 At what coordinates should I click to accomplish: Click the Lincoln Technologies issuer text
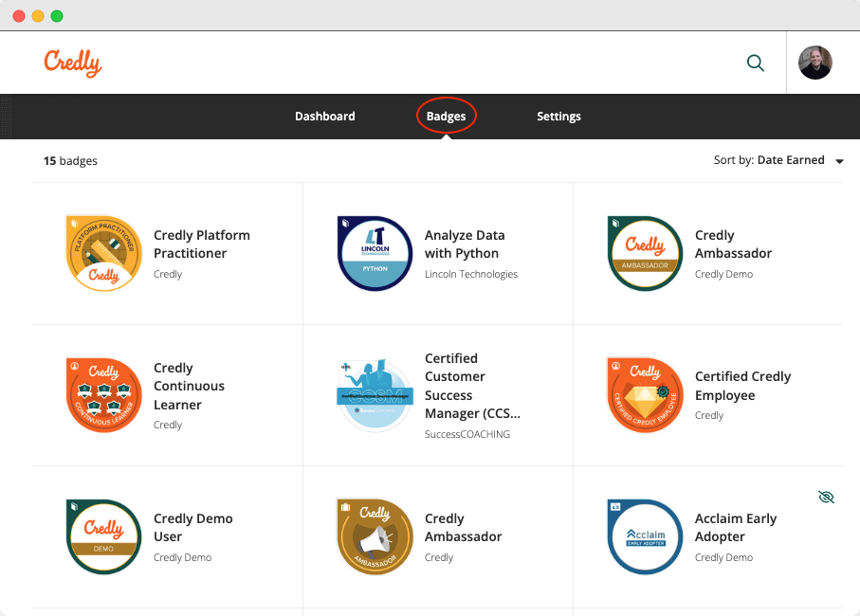(471, 274)
